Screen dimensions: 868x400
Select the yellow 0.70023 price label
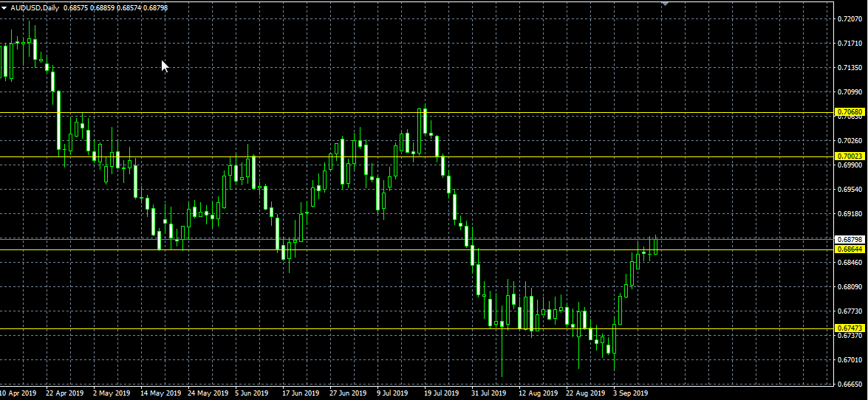tap(850, 156)
